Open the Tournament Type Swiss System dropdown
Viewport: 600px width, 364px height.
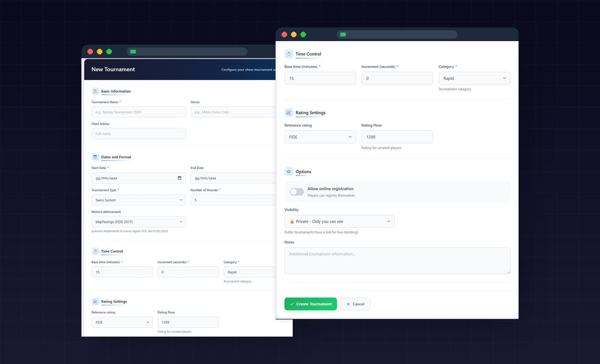click(138, 200)
